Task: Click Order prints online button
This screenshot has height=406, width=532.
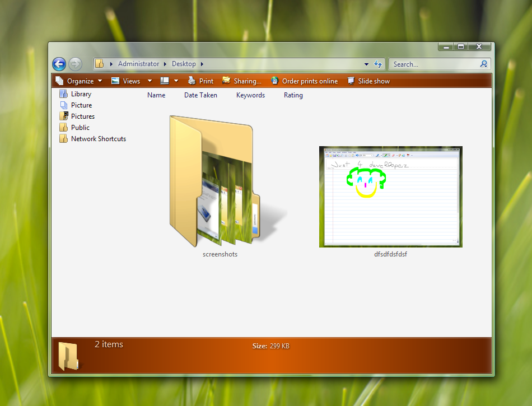Action: 304,81
